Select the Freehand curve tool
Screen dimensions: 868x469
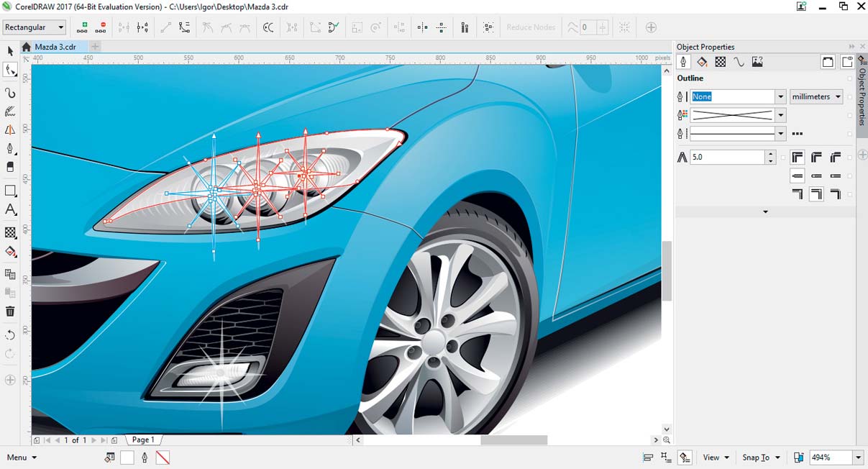coord(10,93)
